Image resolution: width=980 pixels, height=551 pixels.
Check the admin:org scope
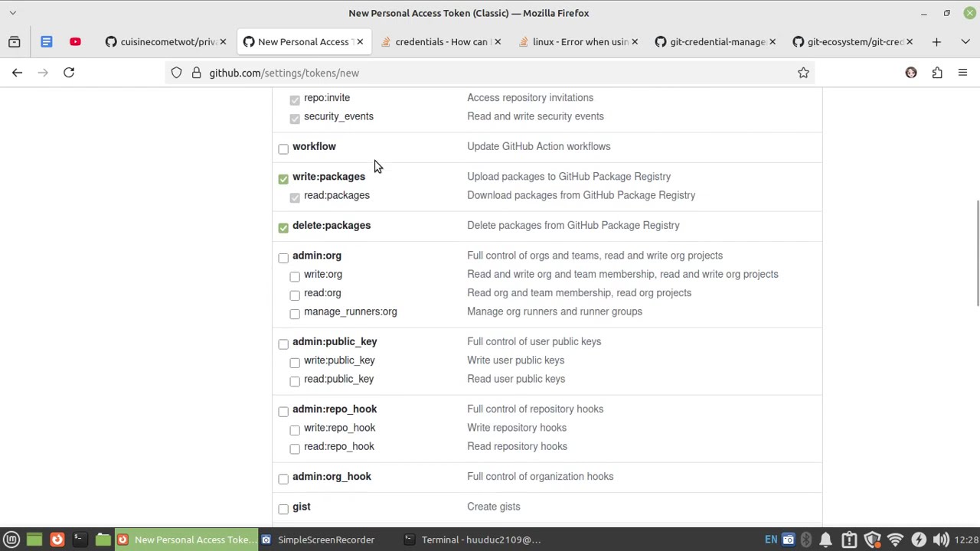point(283,258)
